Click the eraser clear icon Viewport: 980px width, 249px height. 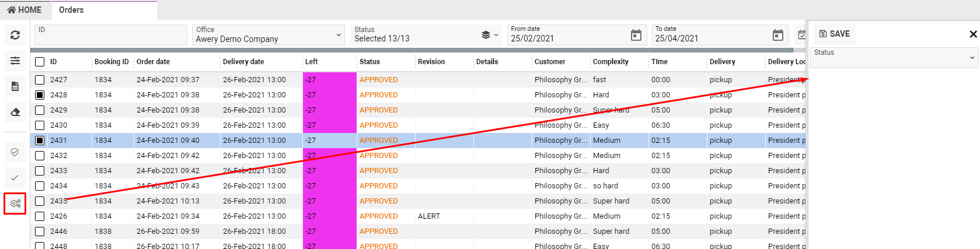click(x=15, y=112)
